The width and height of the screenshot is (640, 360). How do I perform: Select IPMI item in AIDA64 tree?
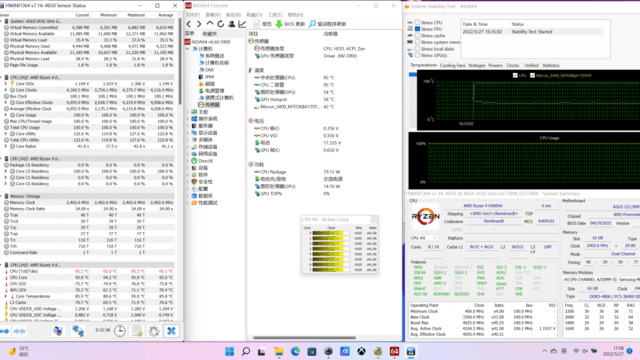click(x=207, y=77)
